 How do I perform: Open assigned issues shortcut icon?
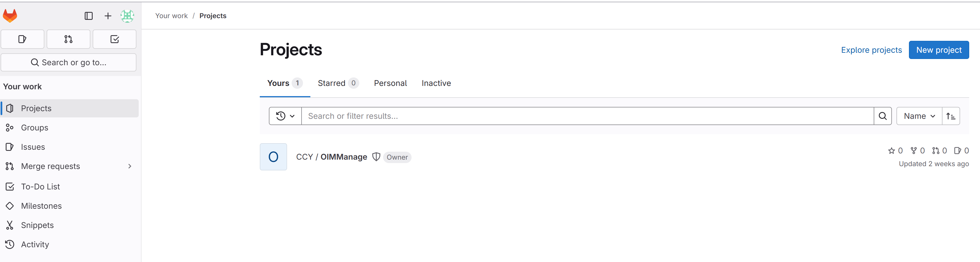pos(22,39)
